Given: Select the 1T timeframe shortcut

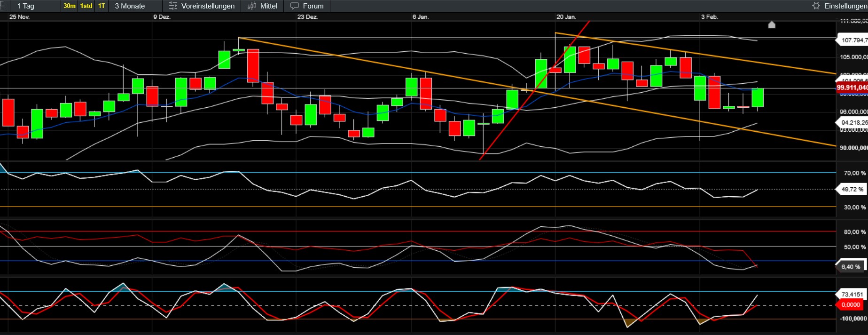Looking at the screenshot, I should [x=102, y=6].
